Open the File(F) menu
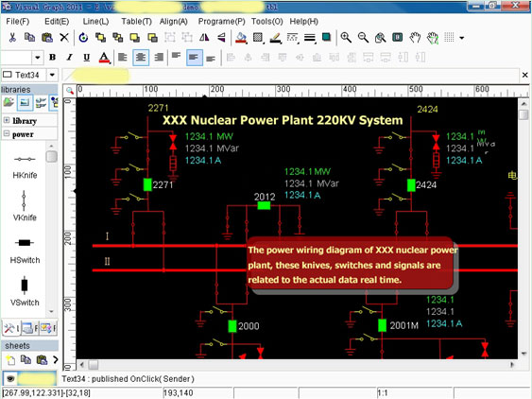The height and width of the screenshot is (399, 532). 18,22
